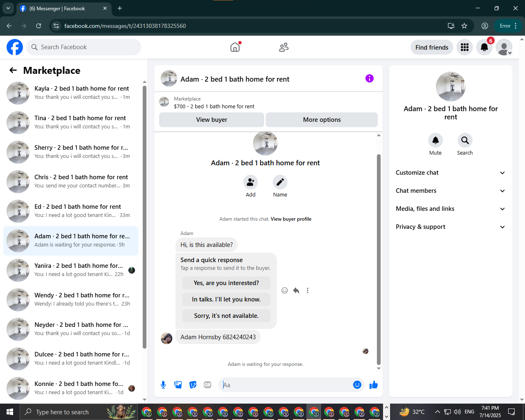Open Tina's conversation in the chat list

[71, 122]
